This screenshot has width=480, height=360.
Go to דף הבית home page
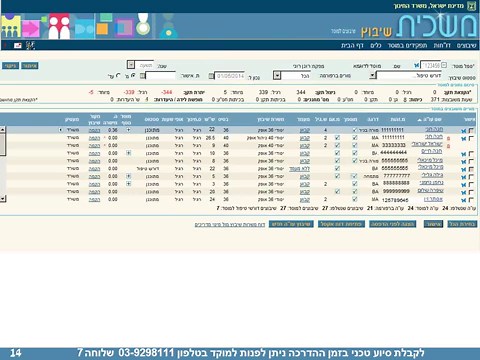click(352, 45)
